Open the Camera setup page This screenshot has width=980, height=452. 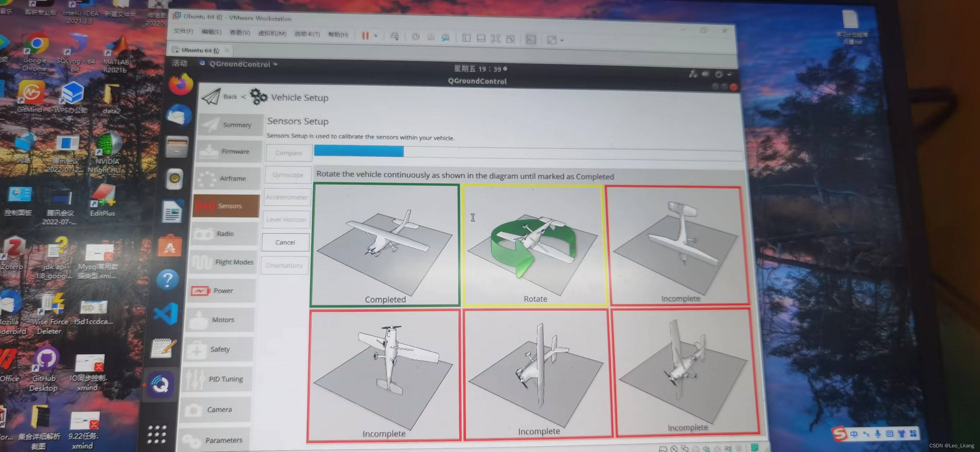215,409
